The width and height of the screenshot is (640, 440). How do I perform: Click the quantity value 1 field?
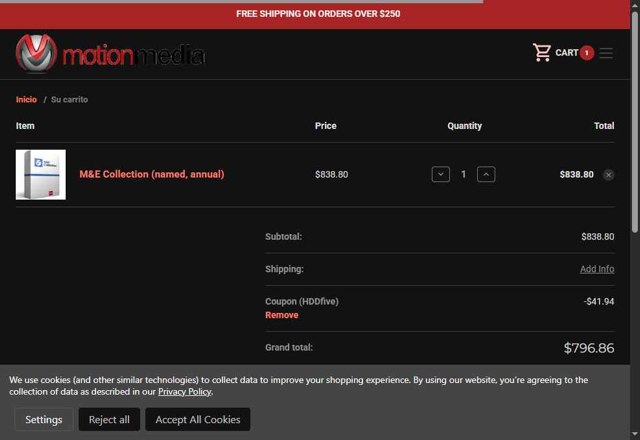[463, 174]
